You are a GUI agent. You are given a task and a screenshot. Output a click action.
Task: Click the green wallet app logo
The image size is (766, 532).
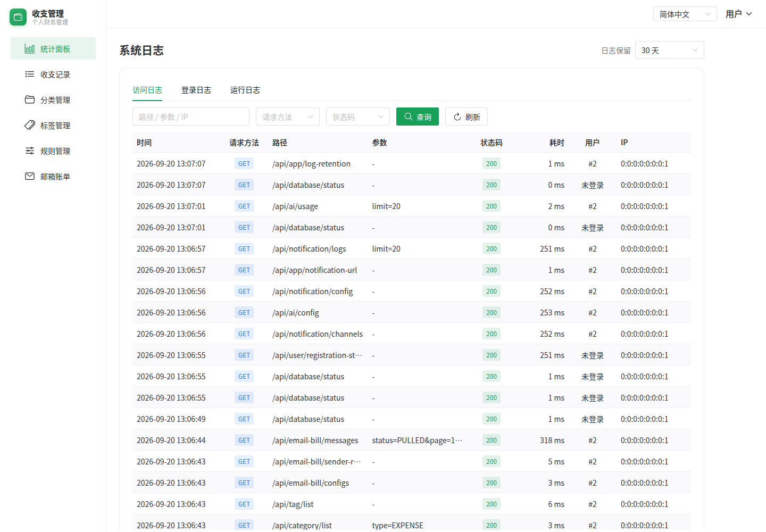[18, 17]
